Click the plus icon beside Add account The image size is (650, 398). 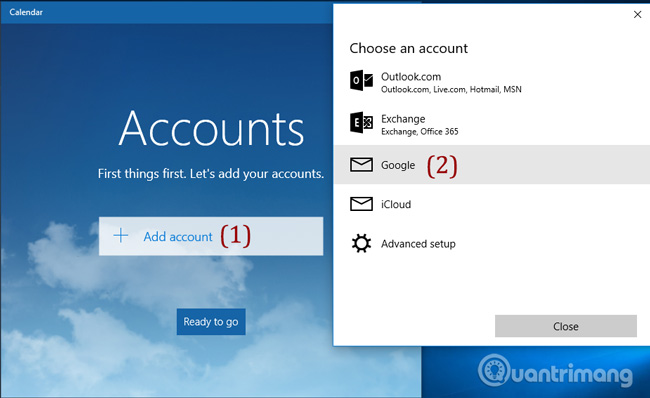click(121, 235)
